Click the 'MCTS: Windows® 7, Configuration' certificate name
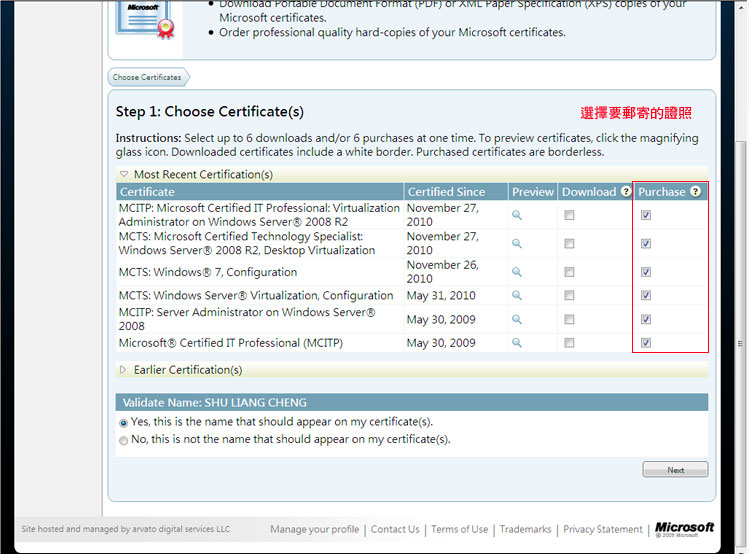 point(208,272)
